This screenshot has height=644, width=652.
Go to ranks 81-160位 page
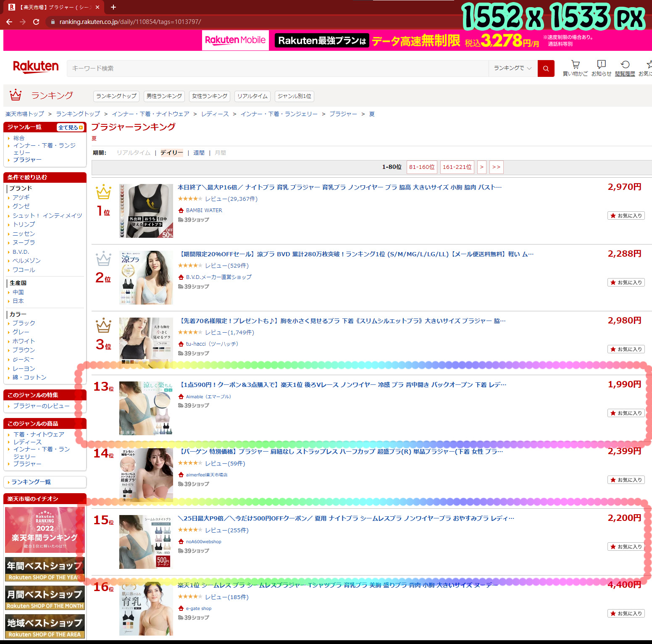[422, 167]
